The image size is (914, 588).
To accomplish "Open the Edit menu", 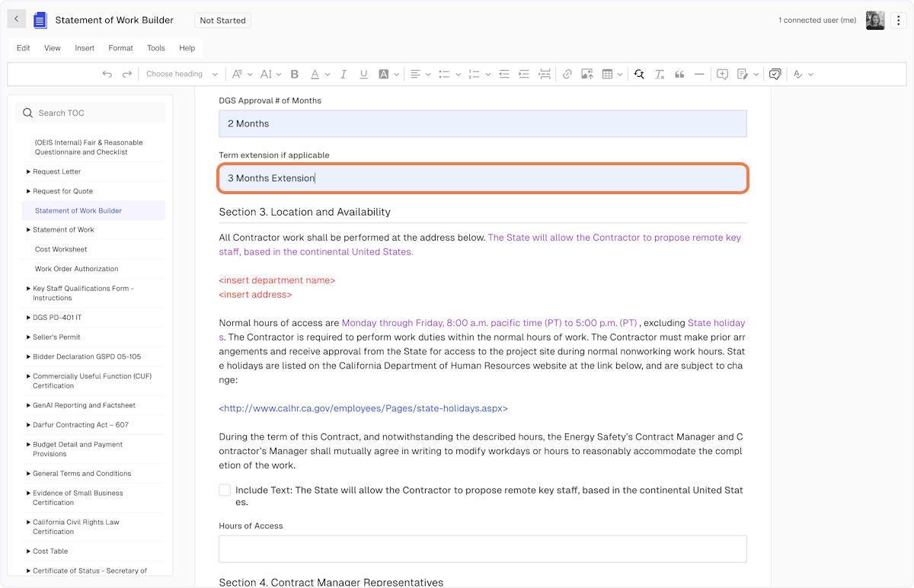I will click(24, 48).
